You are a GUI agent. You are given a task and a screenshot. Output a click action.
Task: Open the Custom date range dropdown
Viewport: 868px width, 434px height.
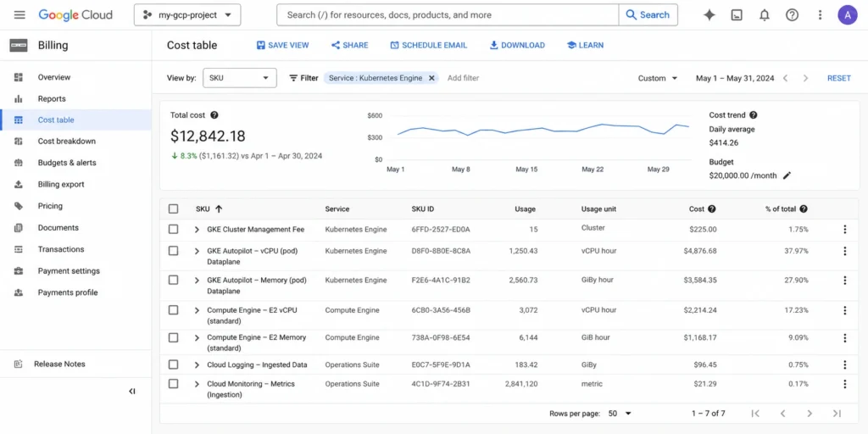(658, 78)
